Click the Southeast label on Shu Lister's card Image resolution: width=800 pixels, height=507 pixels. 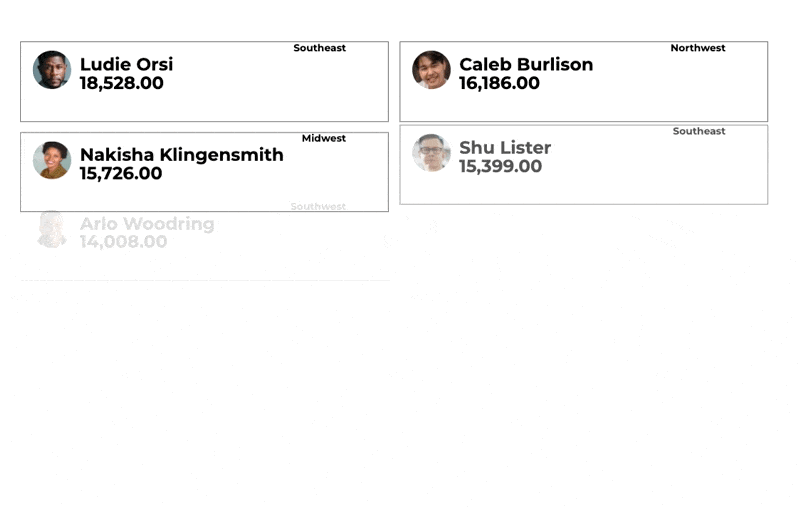click(698, 131)
